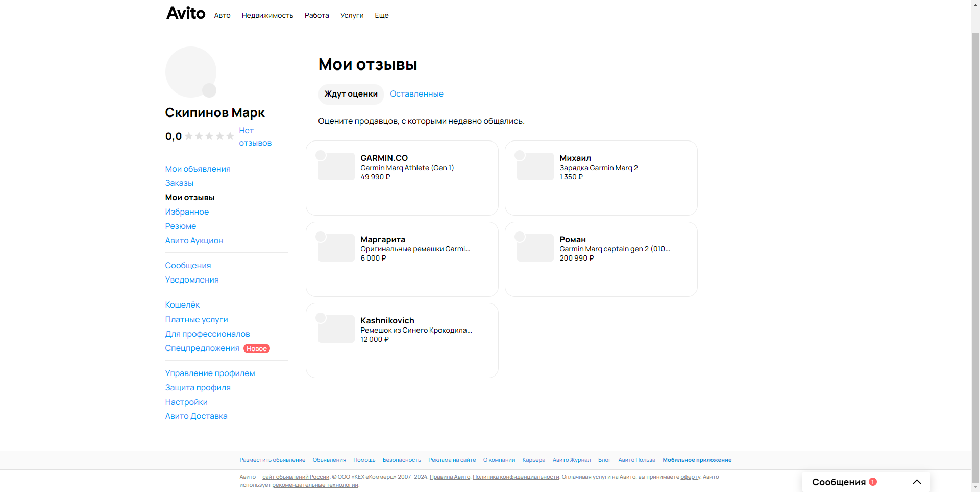
Task: Open Сообщения in sidebar
Action: [188, 266]
